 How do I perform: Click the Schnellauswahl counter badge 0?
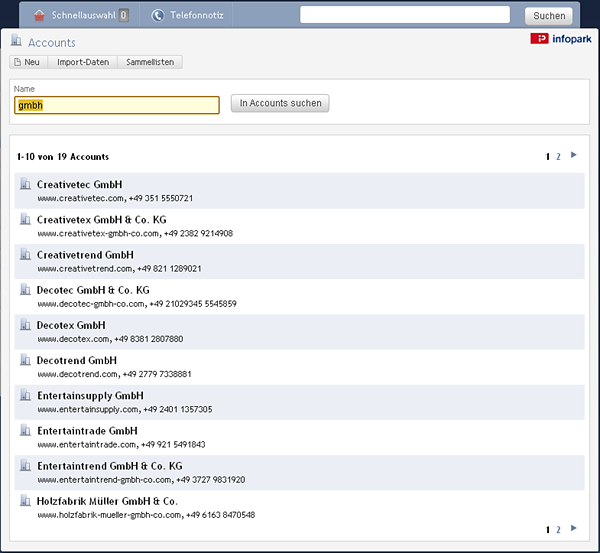click(x=123, y=15)
